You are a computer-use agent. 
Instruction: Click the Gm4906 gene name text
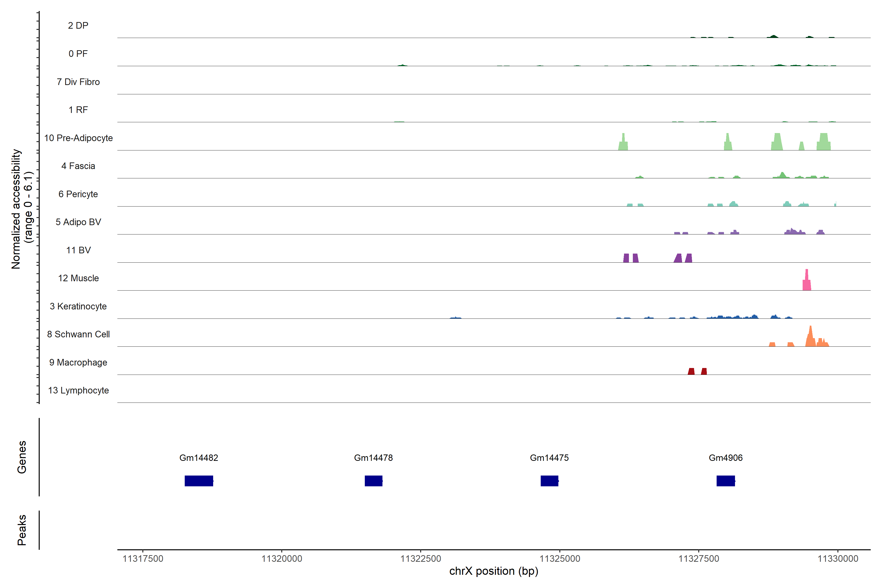(x=726, y=458)
